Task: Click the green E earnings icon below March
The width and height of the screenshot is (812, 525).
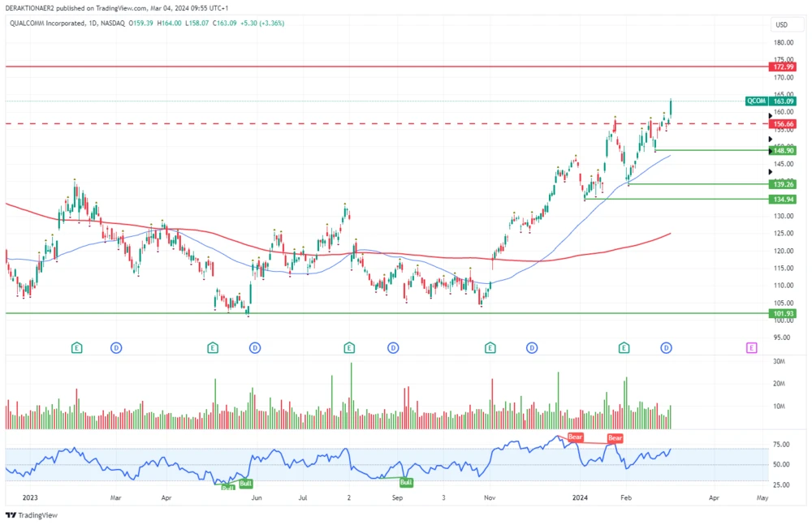Action: (x=76, y=347)
